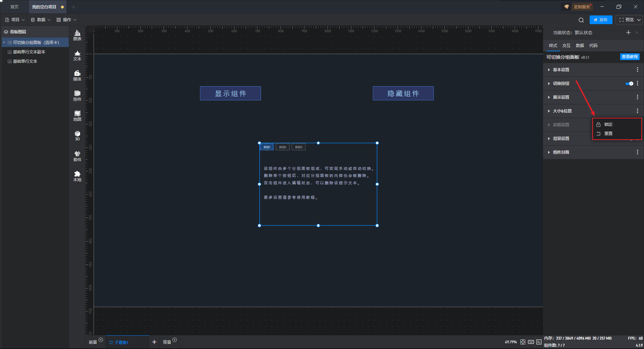Expand the 背景设置 section
The height and width of the screenshot is (349, 644).
549,139
